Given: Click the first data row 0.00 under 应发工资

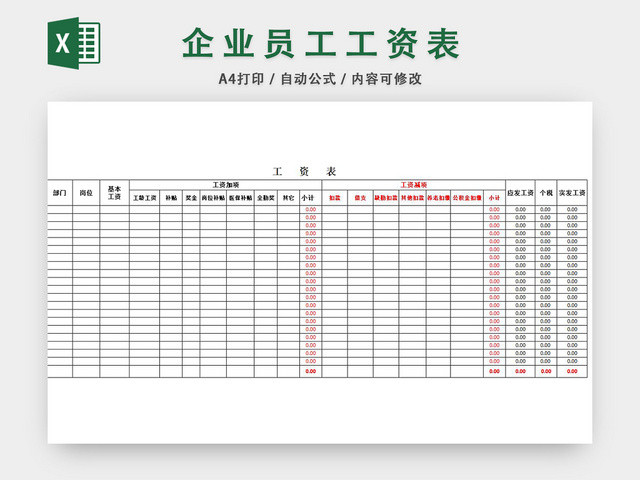Looking at the screenshot, I should tap(520, 209).
